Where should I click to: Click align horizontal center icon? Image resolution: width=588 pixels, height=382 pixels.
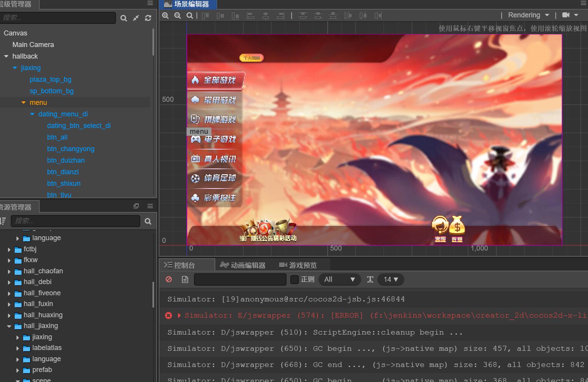click(x=266, y=15)
